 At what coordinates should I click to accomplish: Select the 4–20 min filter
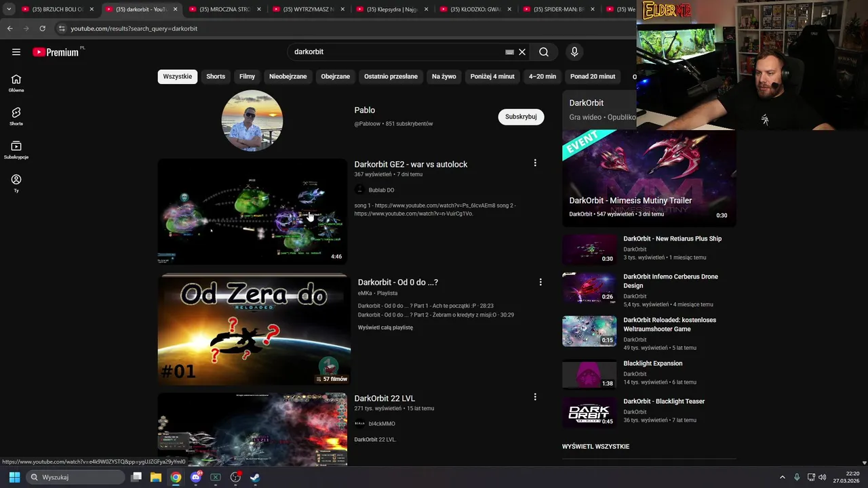[x=542, y=77]
